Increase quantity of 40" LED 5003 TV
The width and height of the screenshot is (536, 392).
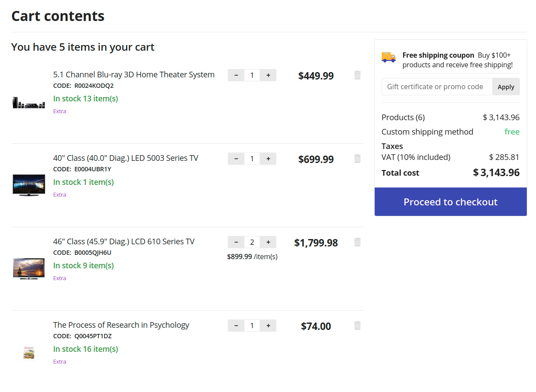point(268,159)
